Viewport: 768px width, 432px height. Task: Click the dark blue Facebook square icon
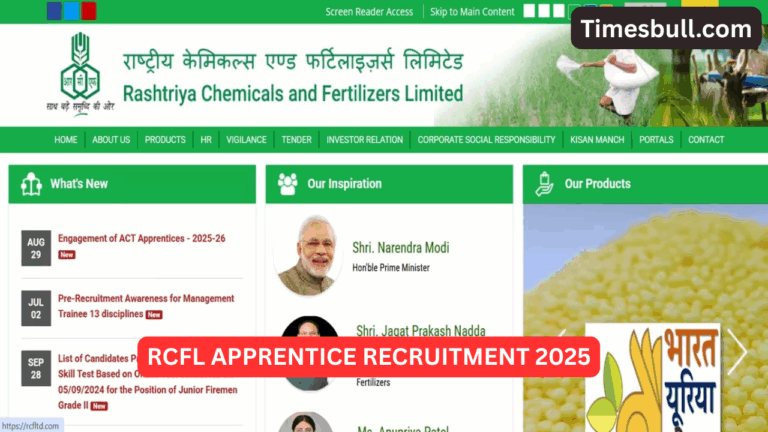54,11
